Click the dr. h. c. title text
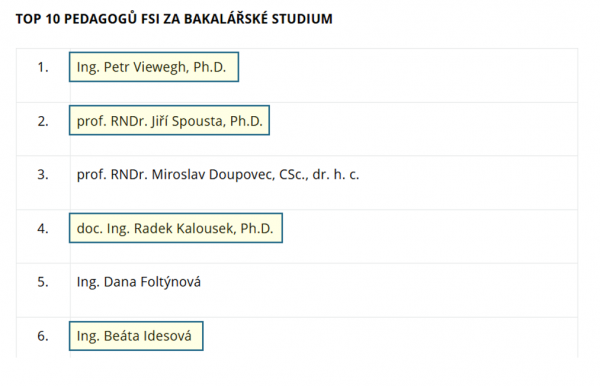This screenshot has width=600, height=386. [336, 174]
